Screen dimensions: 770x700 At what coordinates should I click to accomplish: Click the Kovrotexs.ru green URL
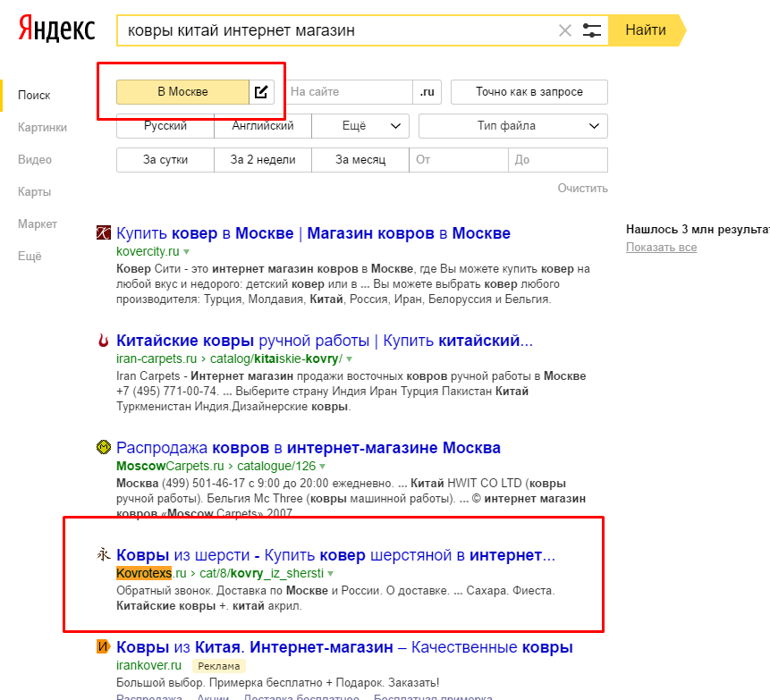220,573
